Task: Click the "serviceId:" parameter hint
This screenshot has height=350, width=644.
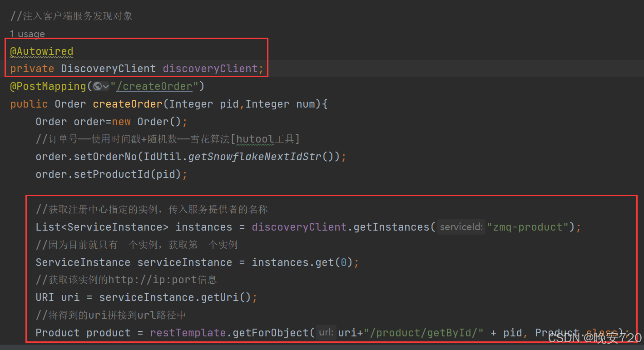Action: (461, 227)
